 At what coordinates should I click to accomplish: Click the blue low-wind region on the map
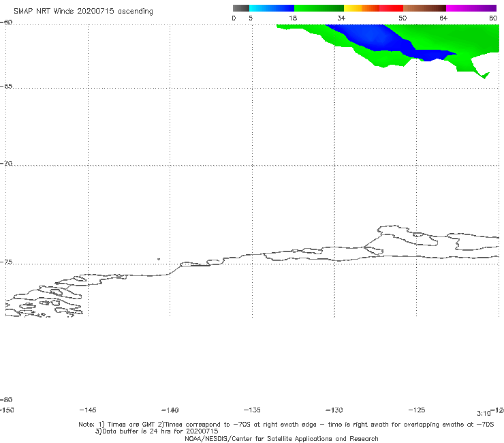pos(376,39)
